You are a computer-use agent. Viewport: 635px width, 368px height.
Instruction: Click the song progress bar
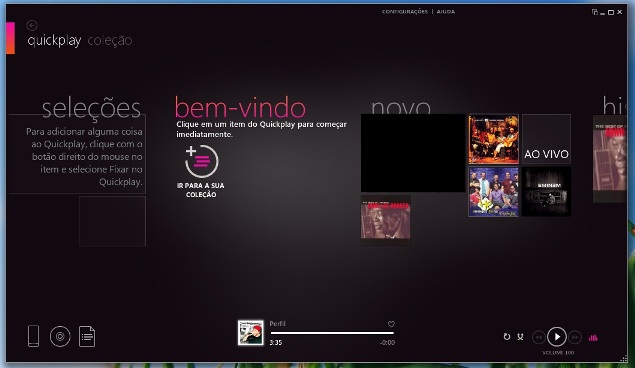(332, 333)
